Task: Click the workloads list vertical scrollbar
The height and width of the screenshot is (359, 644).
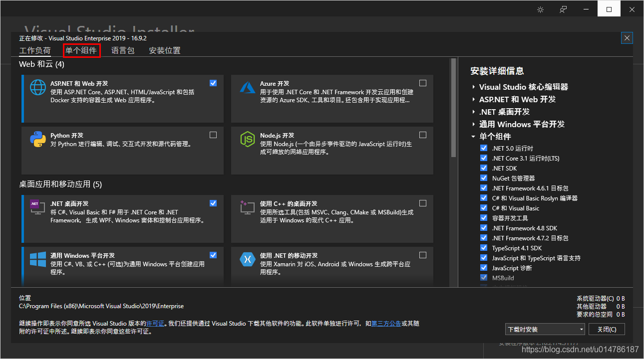Action: [x=453, y=108]
